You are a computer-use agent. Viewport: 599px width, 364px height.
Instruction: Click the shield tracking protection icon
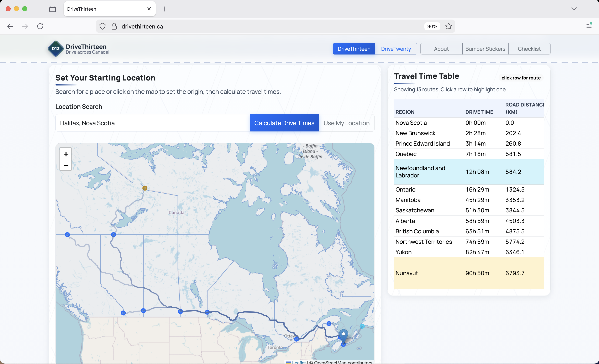pos(103,26)
